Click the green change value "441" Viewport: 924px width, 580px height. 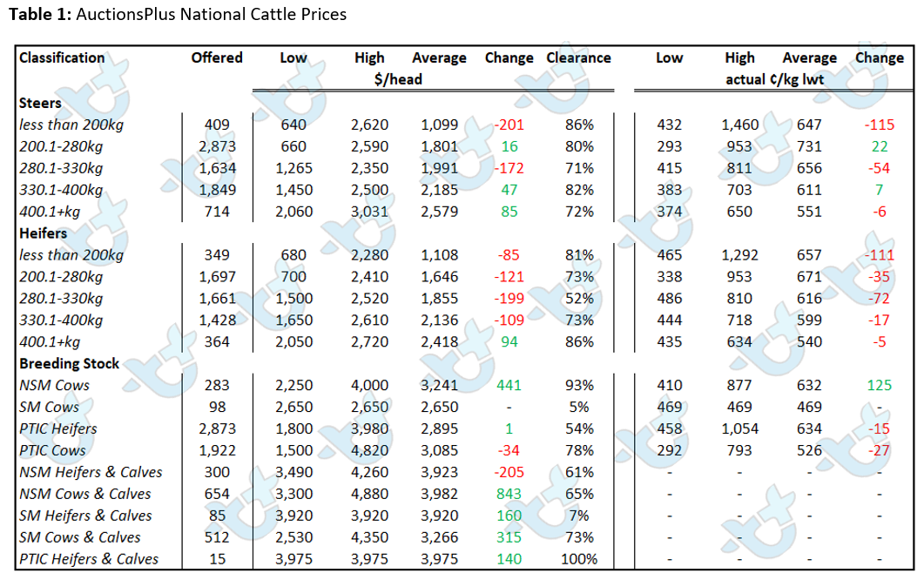tap(509, 386)
